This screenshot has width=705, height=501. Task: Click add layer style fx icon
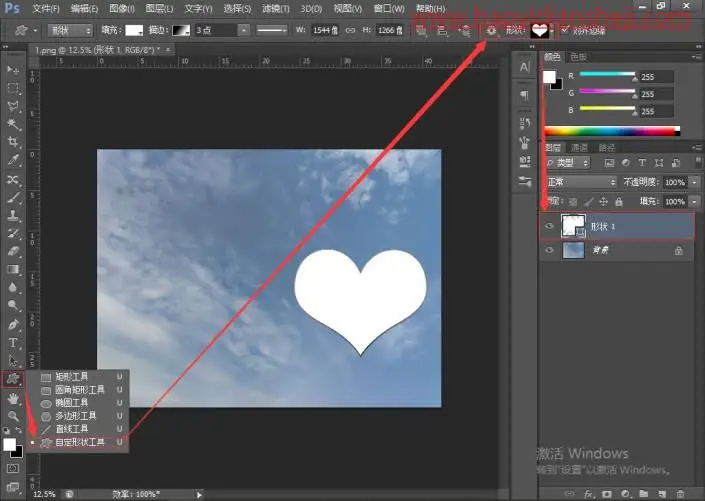(589, 494)
